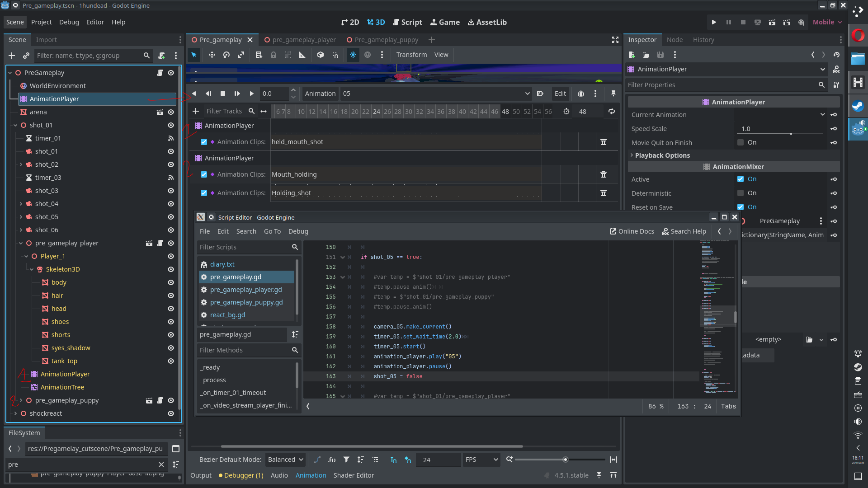Image resolution: width=868 pixels, height=488 pixels.
Task: Click the Edit button in animation panel
Action: tap(560, 94)
